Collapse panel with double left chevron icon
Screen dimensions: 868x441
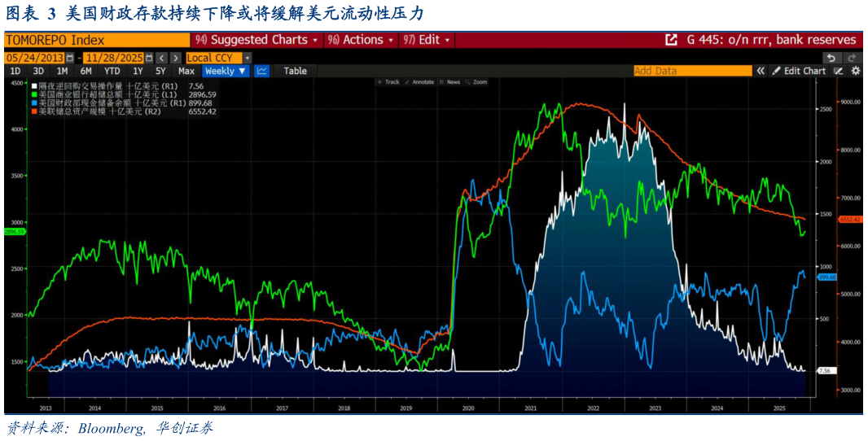pyautogui.click(x=761, y=72)
